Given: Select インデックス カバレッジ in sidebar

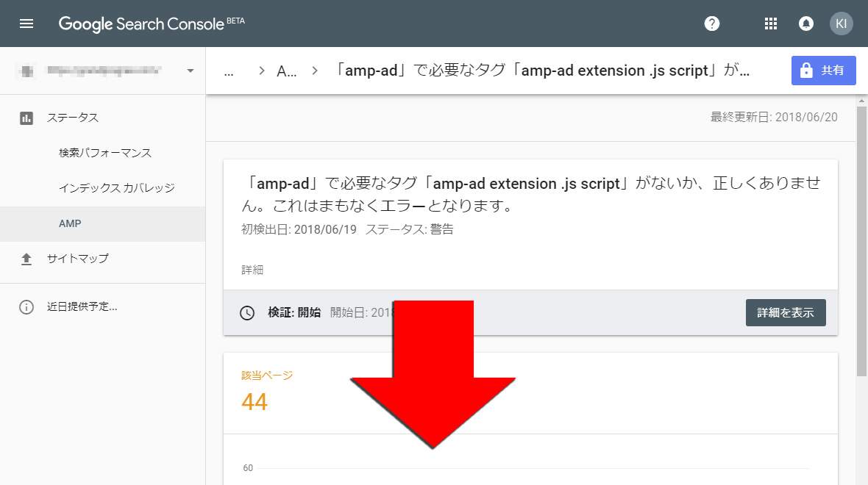Looking at the screenshot, I should 116,188.
